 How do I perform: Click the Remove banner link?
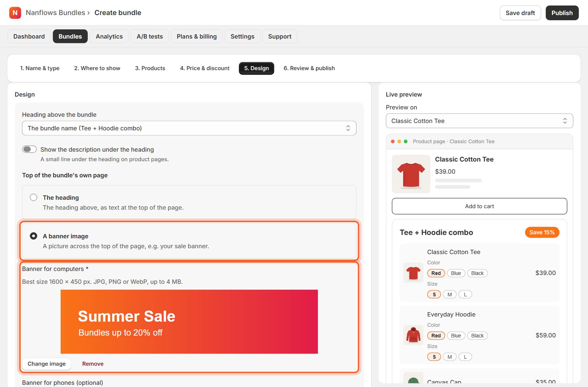coord(93,364)
